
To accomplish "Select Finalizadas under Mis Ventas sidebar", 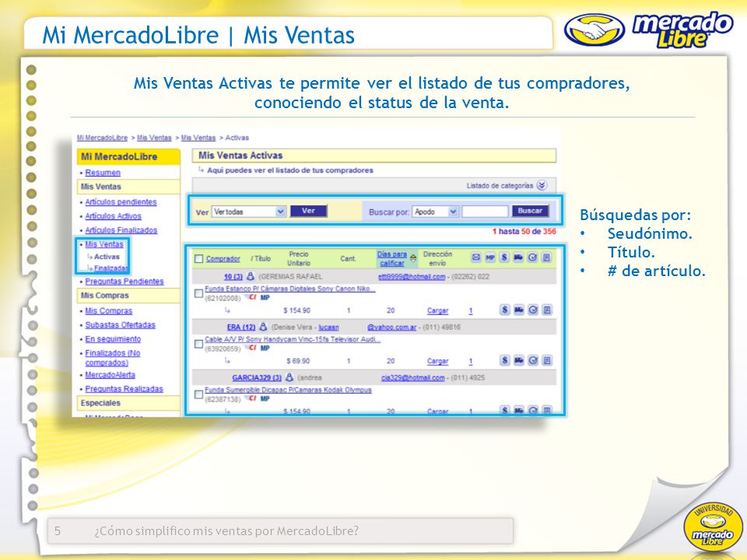I will 111,268.
